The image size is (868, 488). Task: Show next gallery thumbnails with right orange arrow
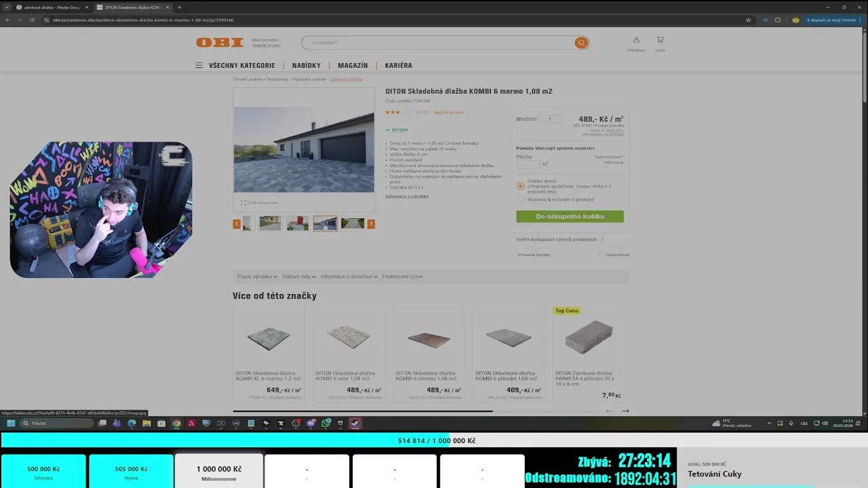[371, 224]
